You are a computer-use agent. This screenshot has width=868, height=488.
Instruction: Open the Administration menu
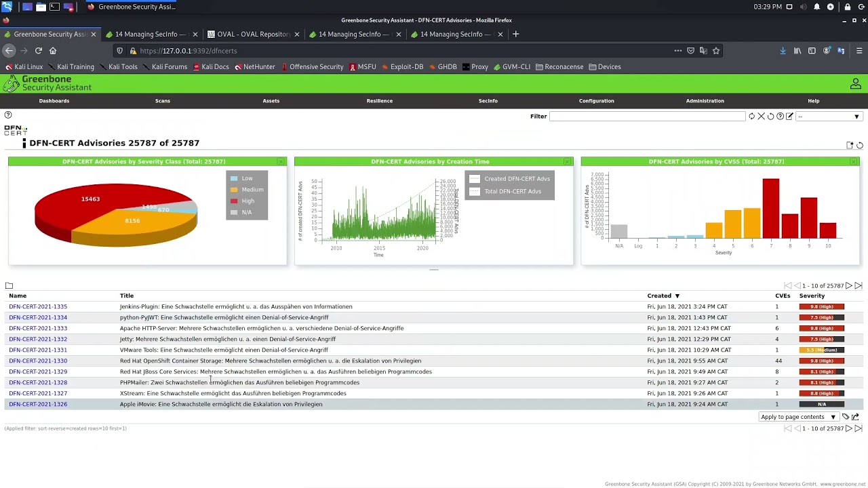705,101
